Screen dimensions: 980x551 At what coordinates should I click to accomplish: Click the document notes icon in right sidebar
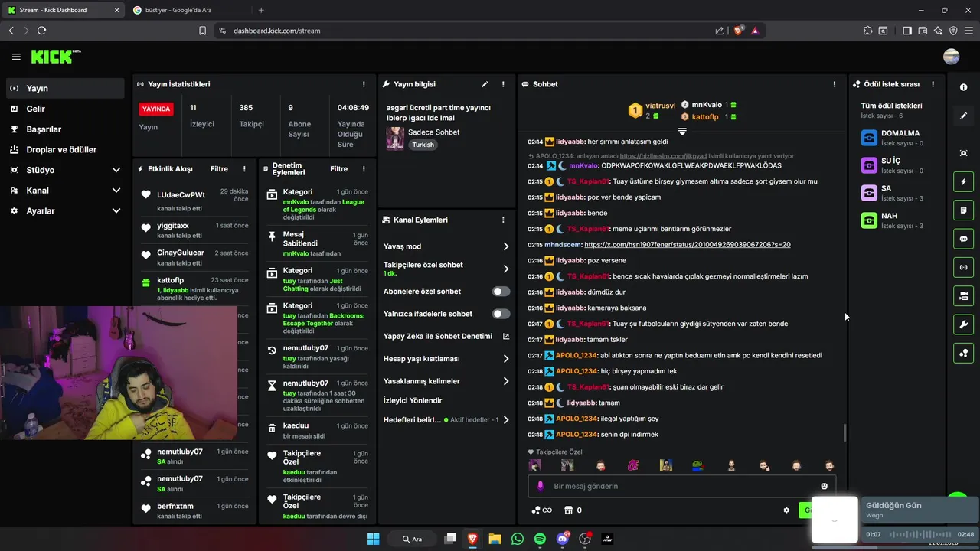963,210
